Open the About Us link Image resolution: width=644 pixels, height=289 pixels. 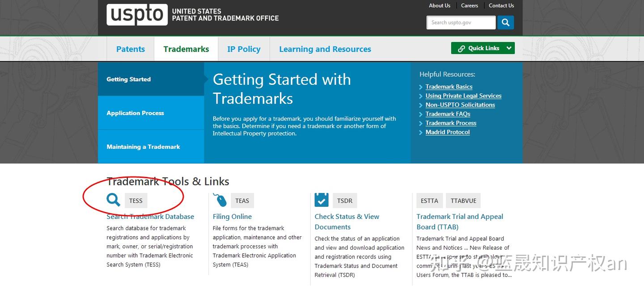[x=440, y=6]
